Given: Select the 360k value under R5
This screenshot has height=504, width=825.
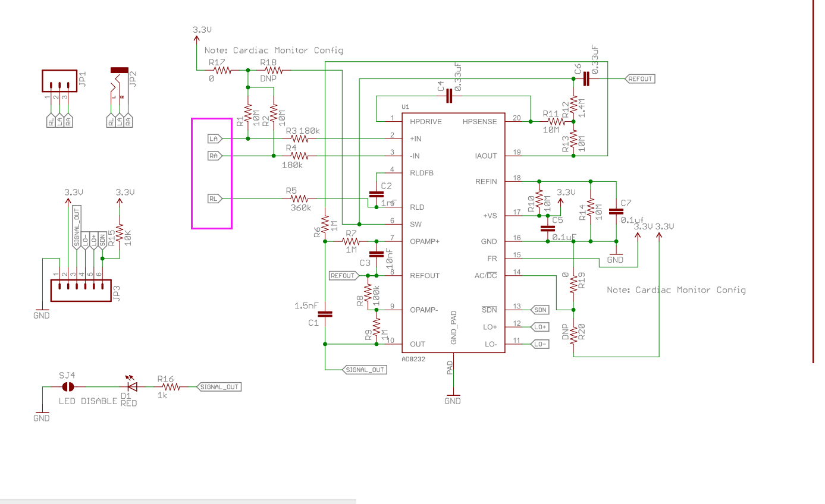Looking at the screenshot, I should click(301, 208).
